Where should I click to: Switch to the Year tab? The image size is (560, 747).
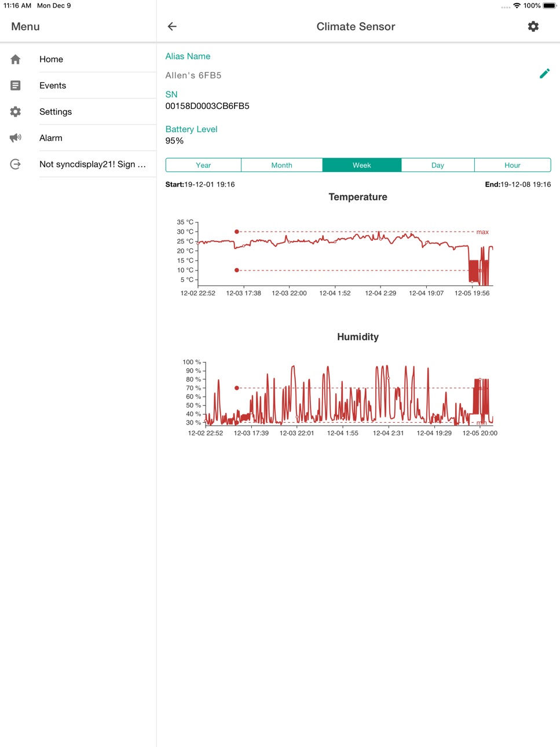click(203, 165)
